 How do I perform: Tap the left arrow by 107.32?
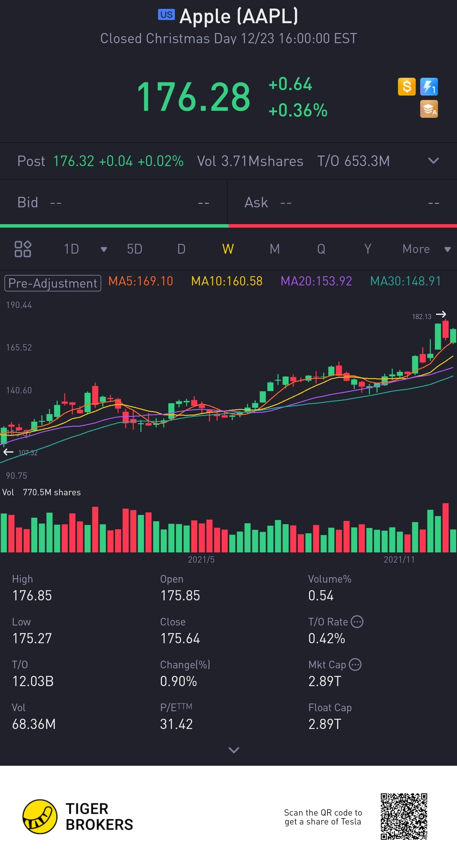pos(9,452)
